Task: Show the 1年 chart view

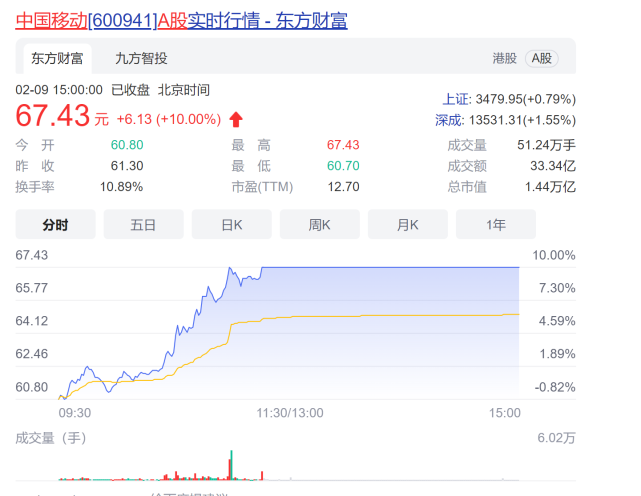Action: [496, 224]
